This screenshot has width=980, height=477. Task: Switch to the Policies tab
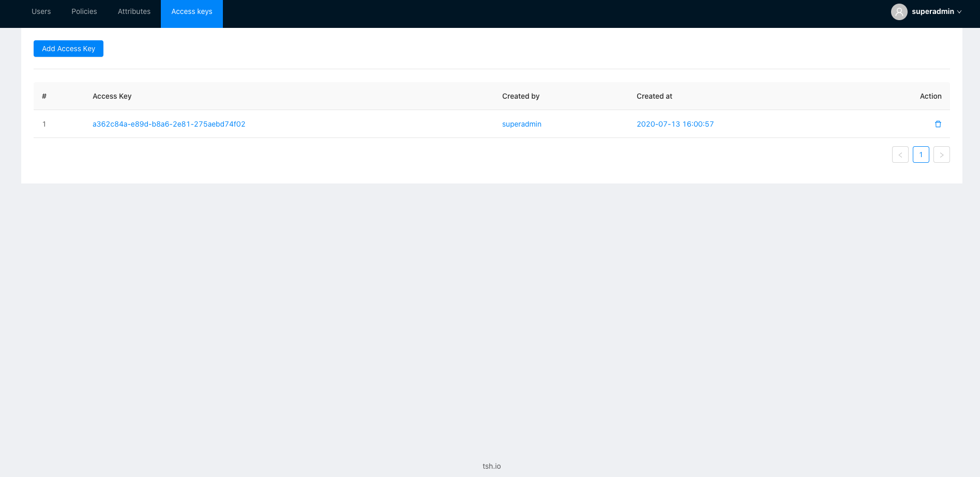click(84, 11)
